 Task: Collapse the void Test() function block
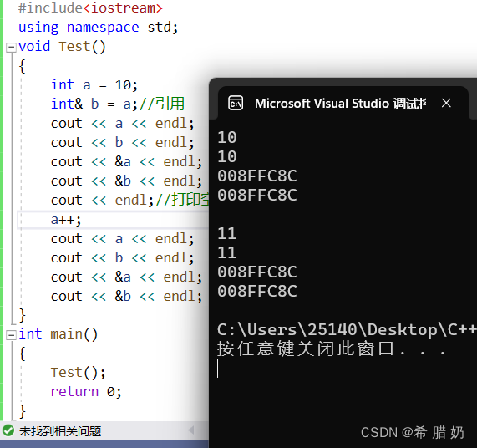pos(11,47)
